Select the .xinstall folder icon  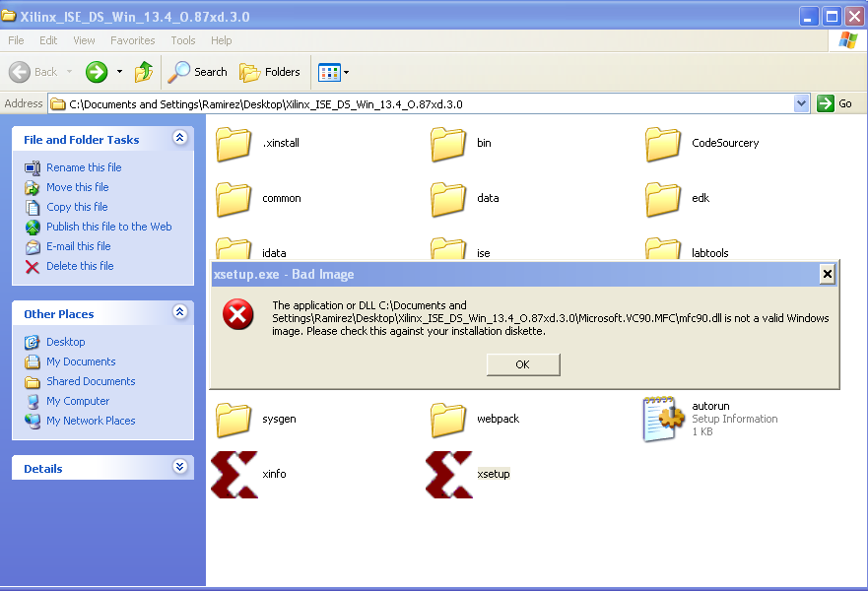234,144
